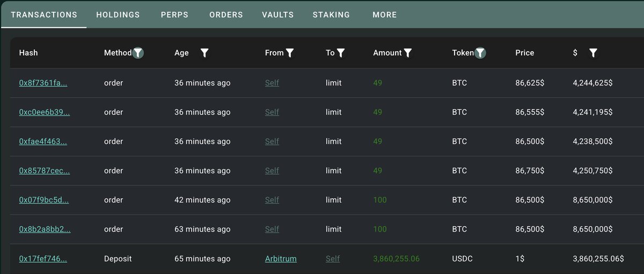Open the From column filter
Screen dimensions: 644x274
point(290,53)
